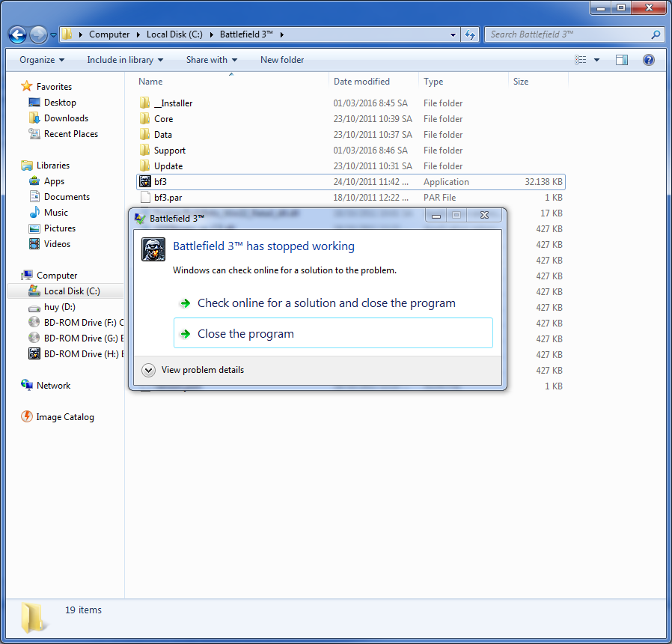Image resolution: width=672 pixels, height=644 pixels.
Task: Expand the arrow after Battlefield 3 breadcrumb
Action: (282, 34)
